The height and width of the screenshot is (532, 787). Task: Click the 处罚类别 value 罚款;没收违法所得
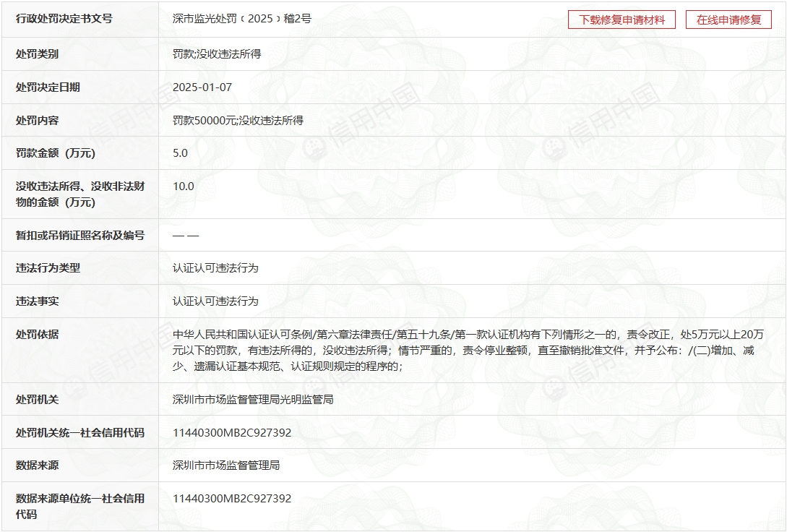[x=217, y=54]
